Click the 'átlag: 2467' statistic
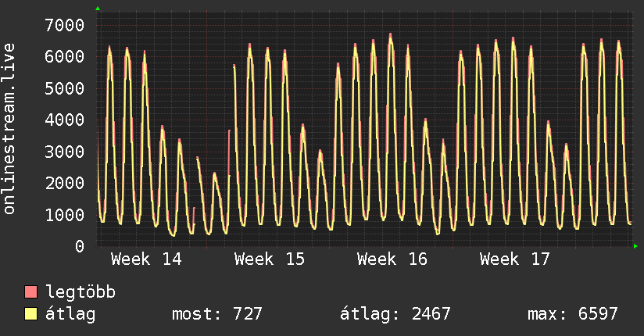The image size is (644, 336). pyautogui.click(x=395, y=314)
